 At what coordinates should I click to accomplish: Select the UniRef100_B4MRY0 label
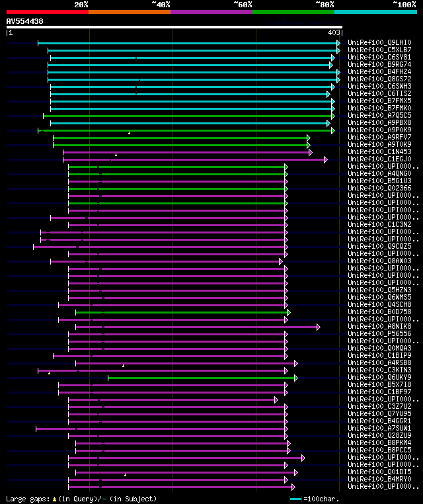click(x=379, y=479)
